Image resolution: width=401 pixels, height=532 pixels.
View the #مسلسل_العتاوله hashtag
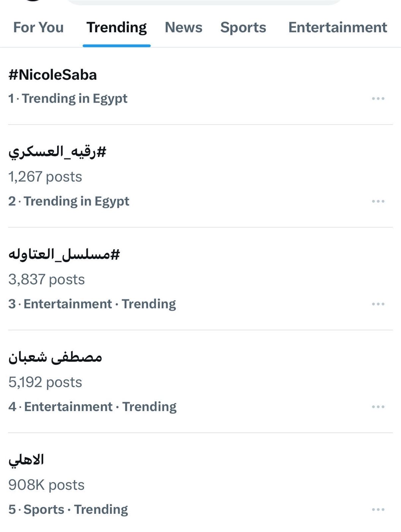tap(64, 254)
